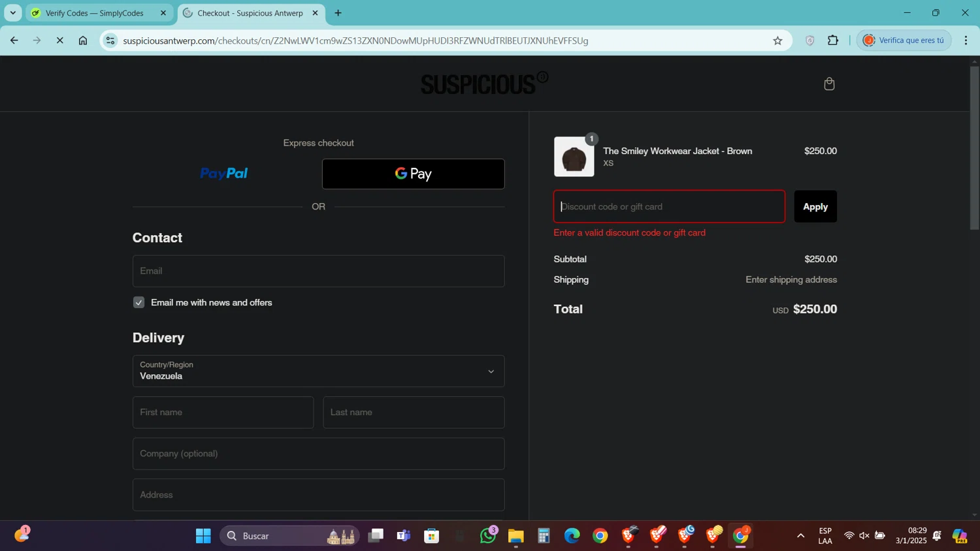Uncheck Email me with news and offers
The height and width of the screenshot is (551, 980).
pos(139,302)
